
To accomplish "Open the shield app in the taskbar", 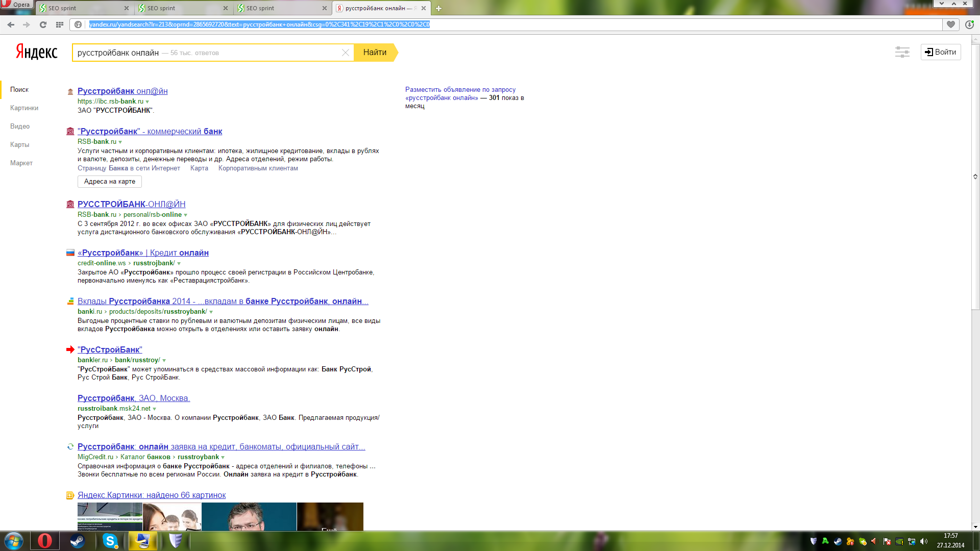I will (176, 541).
